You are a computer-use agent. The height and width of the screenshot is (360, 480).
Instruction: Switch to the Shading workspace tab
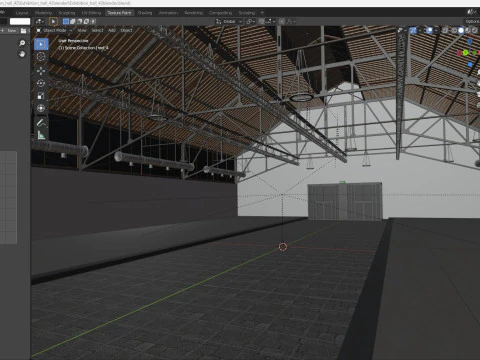coord(145,13)
